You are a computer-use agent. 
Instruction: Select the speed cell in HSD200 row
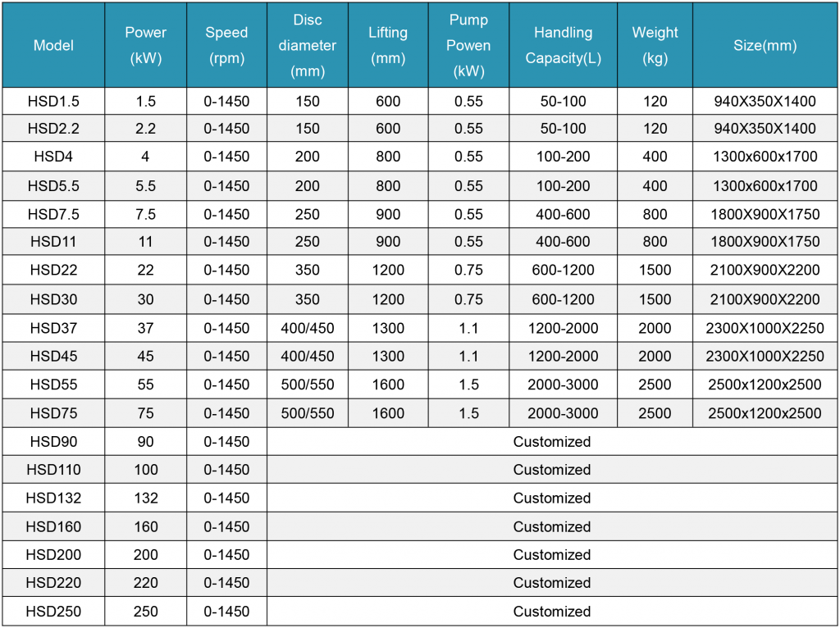coord(226,555)
